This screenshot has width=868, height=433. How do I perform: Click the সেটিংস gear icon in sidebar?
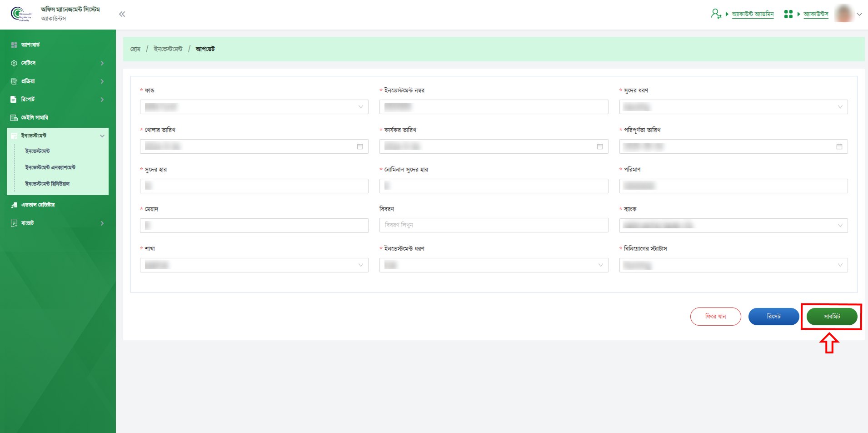click(14, 63)
